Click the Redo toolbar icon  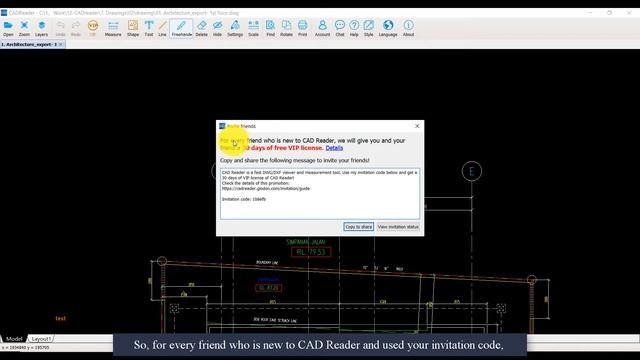click(76, 29)
